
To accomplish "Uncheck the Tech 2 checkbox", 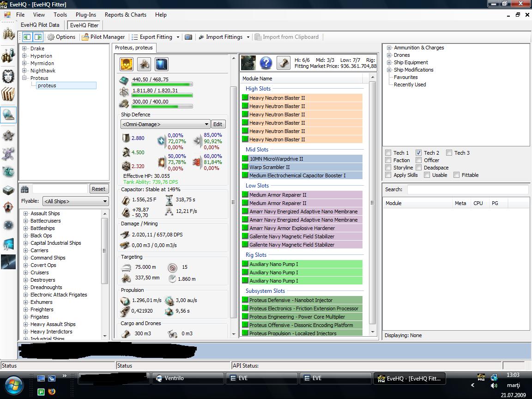I will tap(419, 153).
